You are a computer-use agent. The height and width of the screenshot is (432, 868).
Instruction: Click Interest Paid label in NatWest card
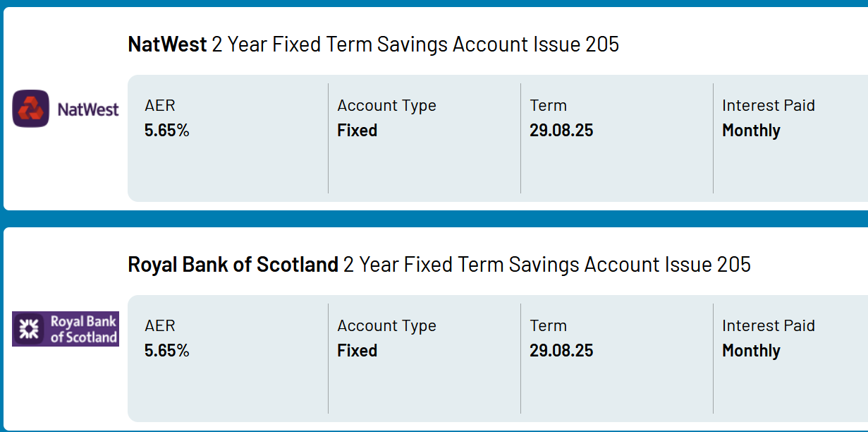point(769,106)
